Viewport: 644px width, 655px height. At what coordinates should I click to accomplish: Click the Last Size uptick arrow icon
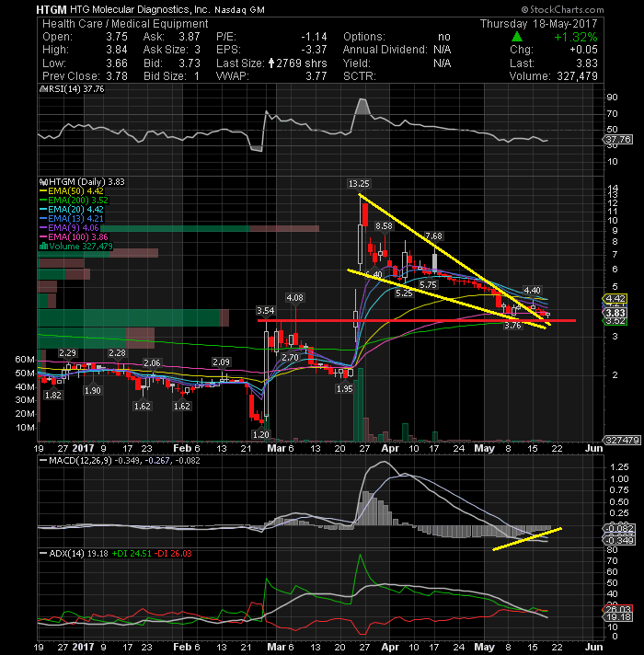tap(271, 63)
